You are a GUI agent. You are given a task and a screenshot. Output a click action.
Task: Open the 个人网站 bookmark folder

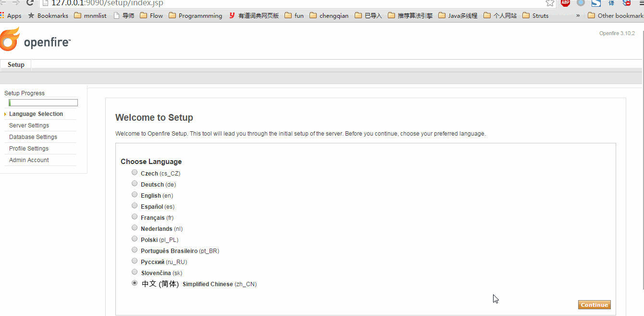[500, 15]
